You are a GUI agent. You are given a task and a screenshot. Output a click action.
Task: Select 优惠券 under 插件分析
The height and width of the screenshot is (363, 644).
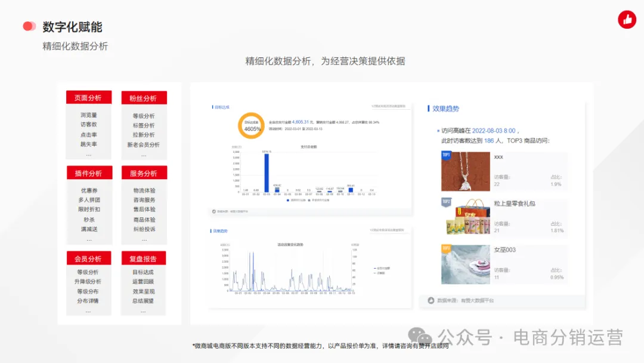[x=89, y=190]
